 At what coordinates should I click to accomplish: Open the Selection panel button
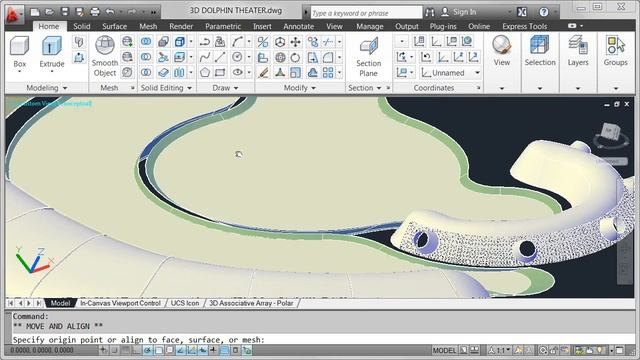[540, 51]
